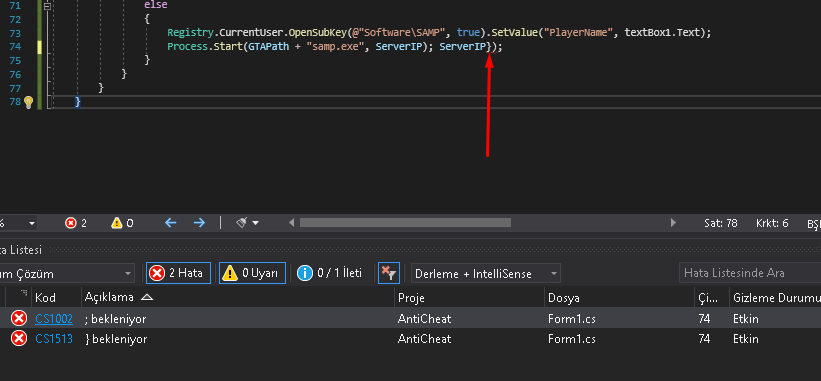Sort by the Proje column header
This screenshot has height=381, width=821.
pyautogui.click(x=469, y=298)
